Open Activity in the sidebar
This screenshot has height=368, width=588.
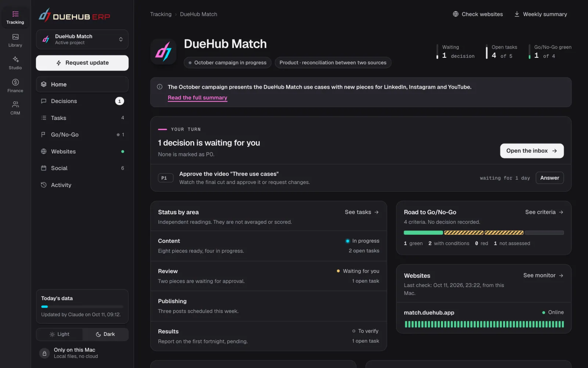(x=82, y=185)
